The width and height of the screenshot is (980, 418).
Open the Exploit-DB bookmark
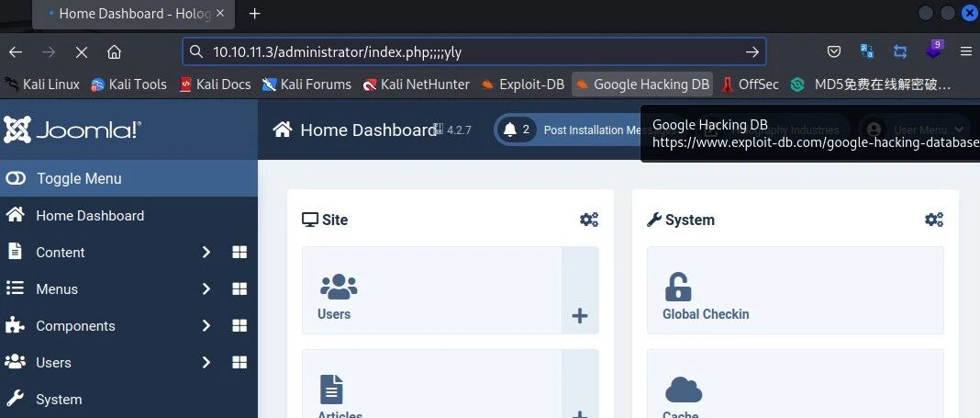click(522, 85)
